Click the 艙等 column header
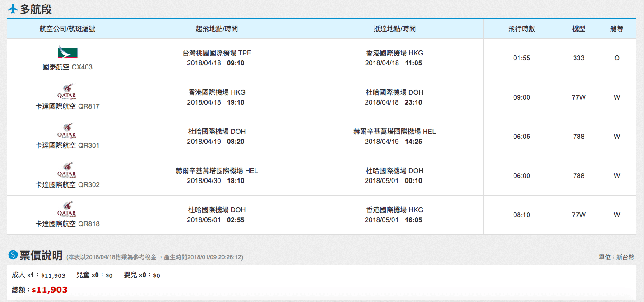 click(616, 29)
